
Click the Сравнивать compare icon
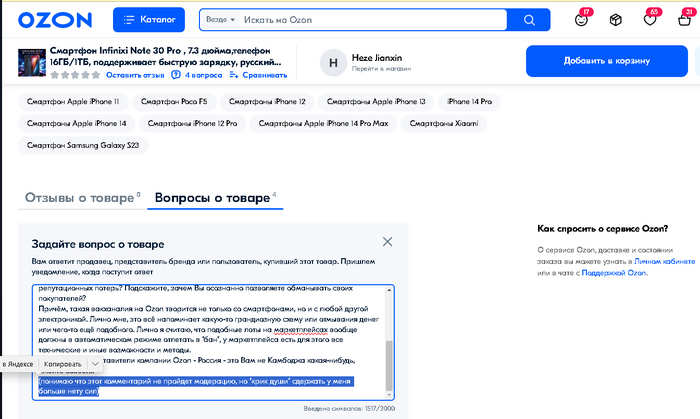click(x=233, y=75)
